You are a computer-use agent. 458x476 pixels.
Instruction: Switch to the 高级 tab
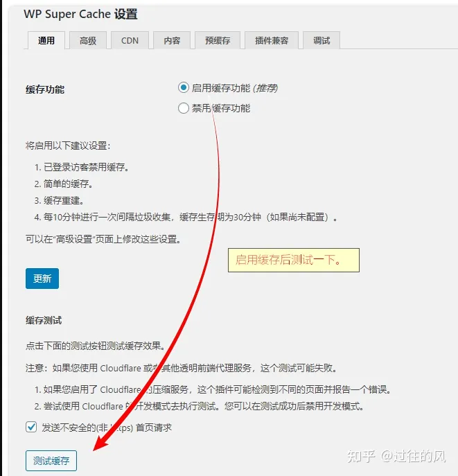[x=88, y=40]
